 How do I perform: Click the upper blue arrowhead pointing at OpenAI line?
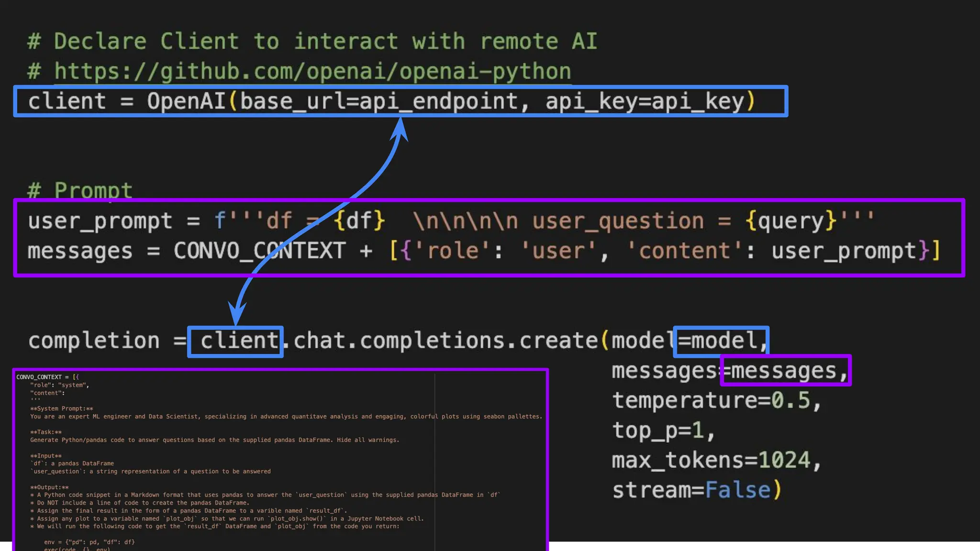click(400, 128)
